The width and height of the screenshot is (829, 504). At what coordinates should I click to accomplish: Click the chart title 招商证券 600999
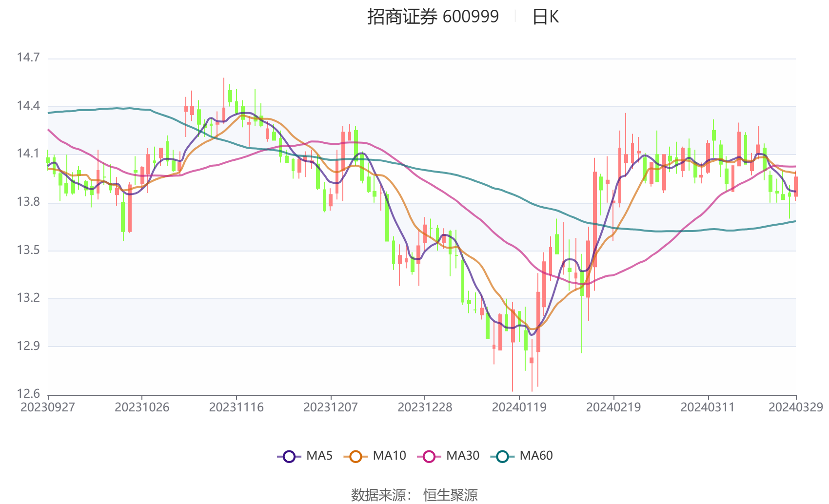(x=433, y=17)
